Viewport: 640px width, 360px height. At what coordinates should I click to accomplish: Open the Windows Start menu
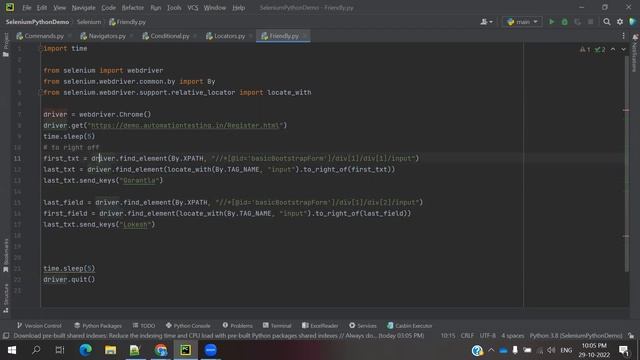click(x=12, y=350)
